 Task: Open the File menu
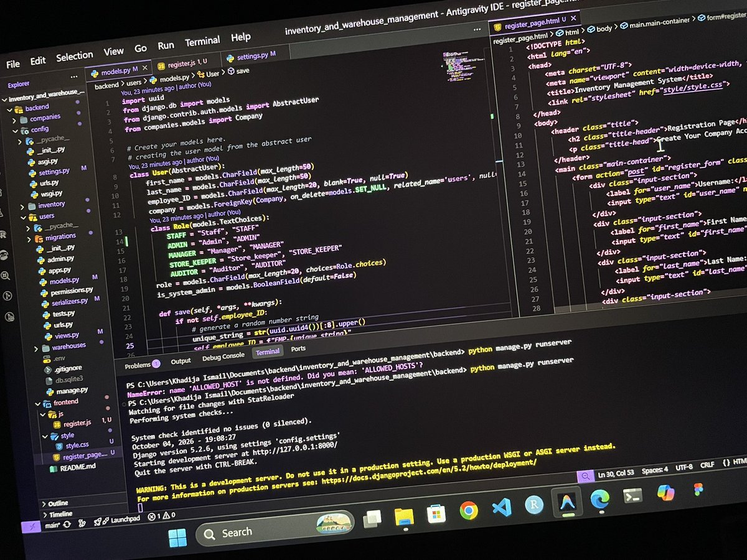click(x=12, y=63)
